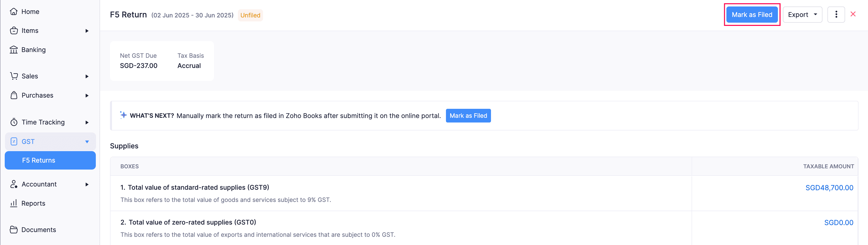
Task: Click Mark as Filed in What's Next banner
Action: pos(468,116)
